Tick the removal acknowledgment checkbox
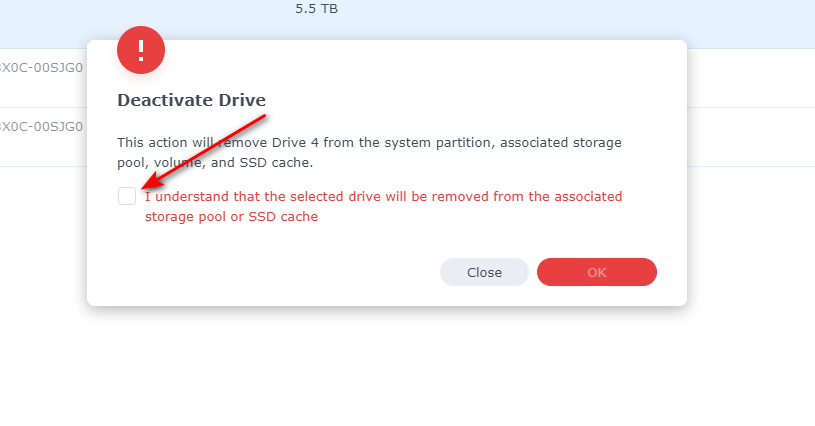This screenshot has width=815, height=426. click(127, 196)
